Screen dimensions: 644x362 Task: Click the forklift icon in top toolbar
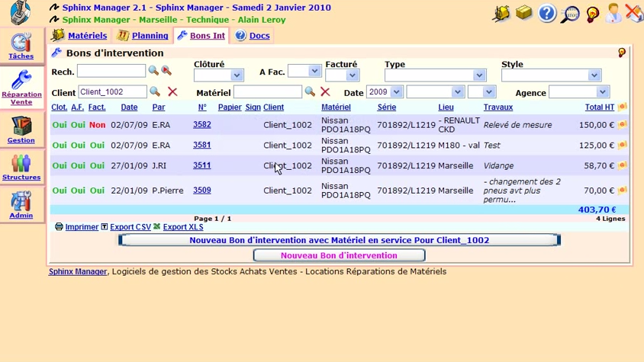coord(501,13)
